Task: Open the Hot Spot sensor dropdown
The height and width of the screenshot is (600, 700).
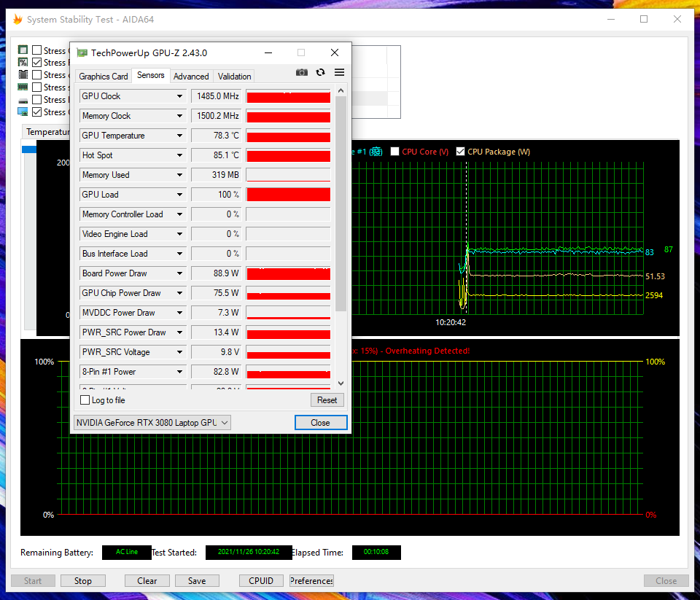Action: 179,155
